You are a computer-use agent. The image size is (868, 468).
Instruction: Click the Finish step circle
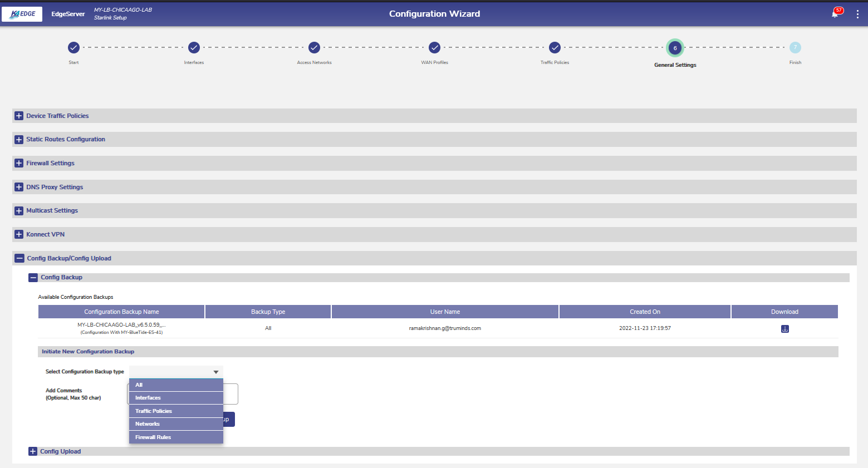point(795,48)
